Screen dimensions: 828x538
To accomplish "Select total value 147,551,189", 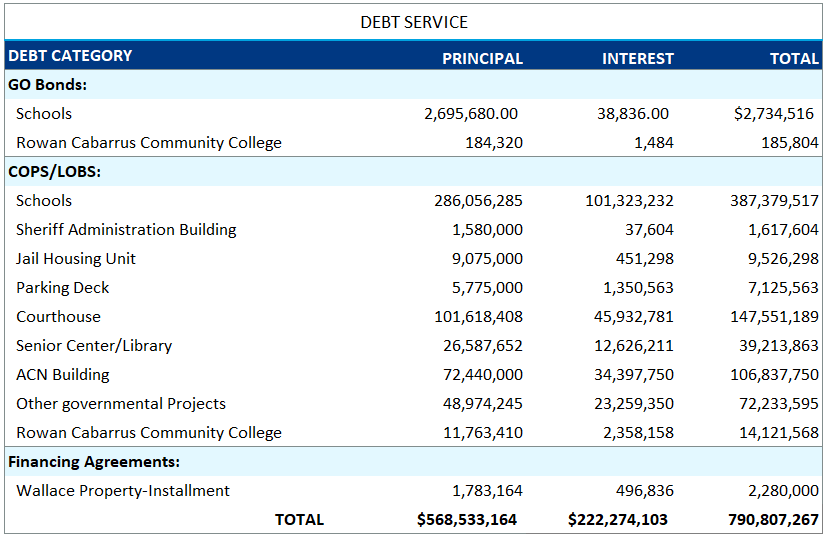I will (x=775, y=317).
